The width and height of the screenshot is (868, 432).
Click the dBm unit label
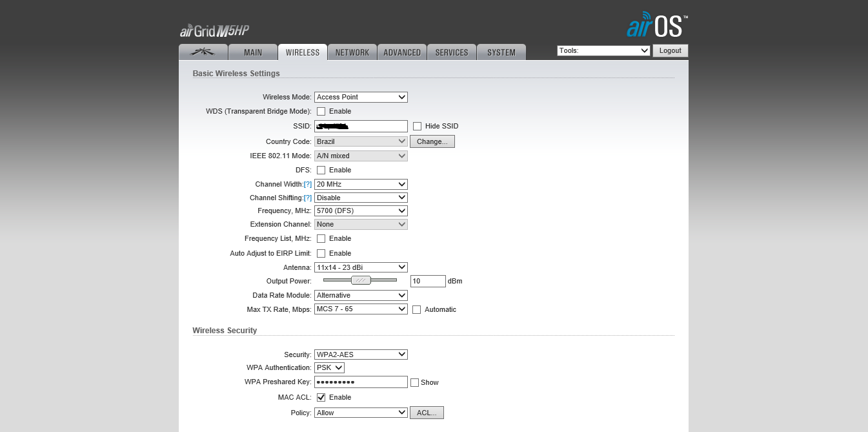coord(455,282)
